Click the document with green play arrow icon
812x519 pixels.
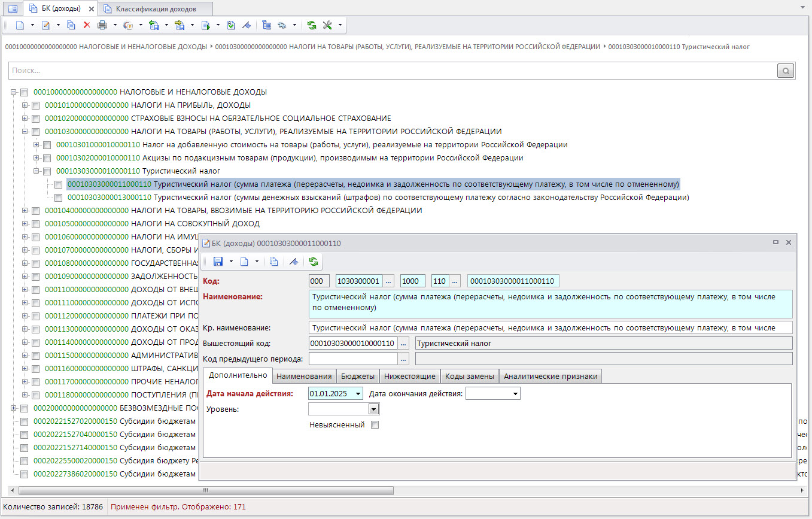click(205, 25)
